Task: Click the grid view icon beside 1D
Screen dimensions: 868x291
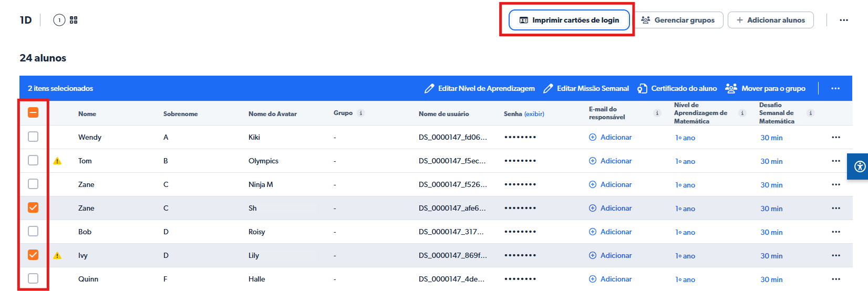Action: pos(74,20)
